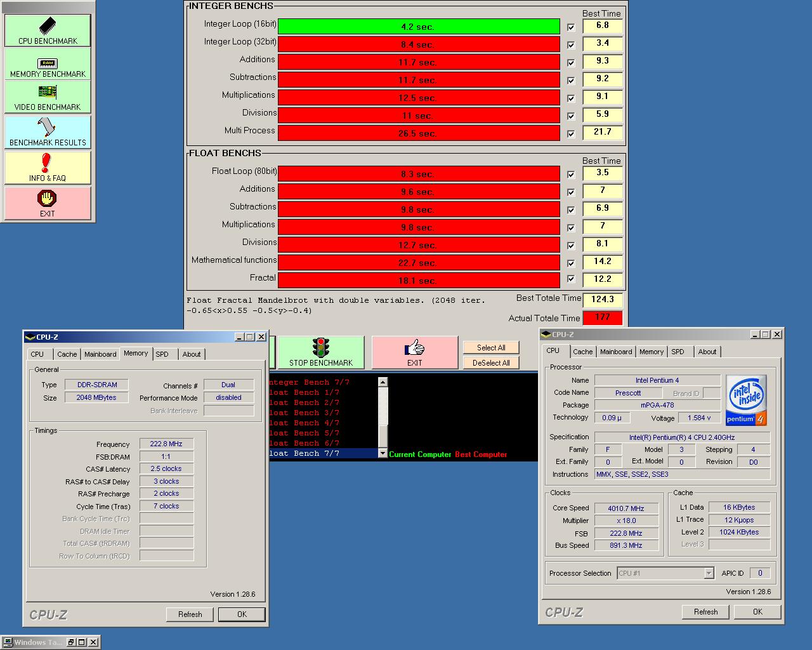Click the Core Speed 4010.7 MHz field
Viewport: 812px width, 650px height.
pyautogui.click(x=626, y=508)
